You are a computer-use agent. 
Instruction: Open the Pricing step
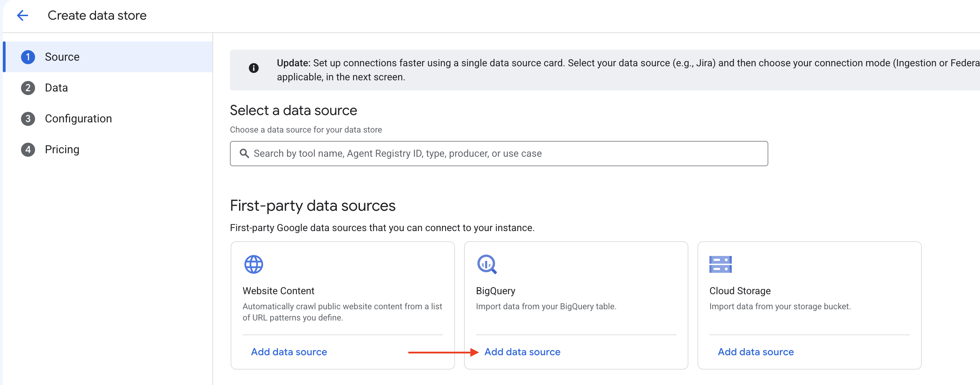[x=108, y=149]
